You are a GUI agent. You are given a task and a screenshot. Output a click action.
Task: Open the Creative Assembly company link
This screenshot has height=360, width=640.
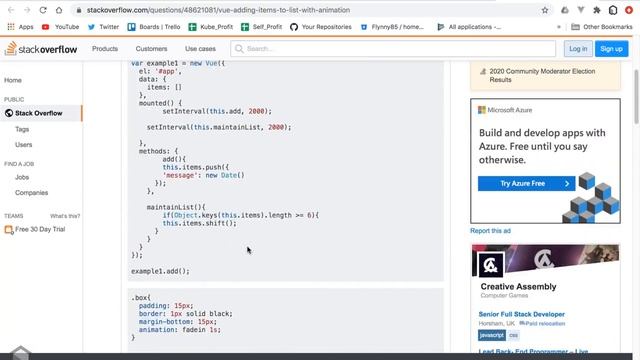pos(518,287)
